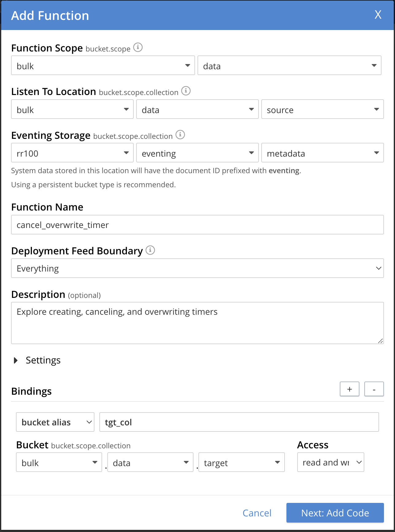The width and height of the screenshot is (395, 532).
Task: Open the Eventing Storage 'rr100' bucket dropdown
Action: 72,153
